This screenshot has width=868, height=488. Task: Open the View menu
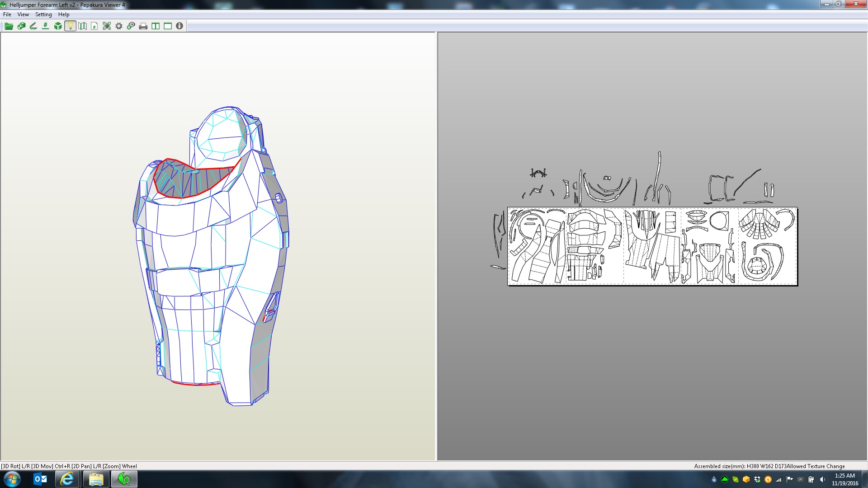tap(23, 14)
